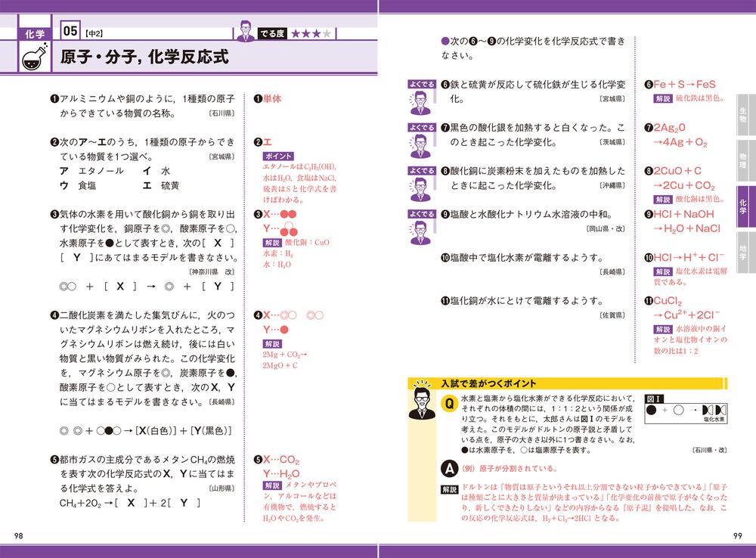Select the 地学 side tab
The width and height of the screenshot is (756, 558).
743,253
